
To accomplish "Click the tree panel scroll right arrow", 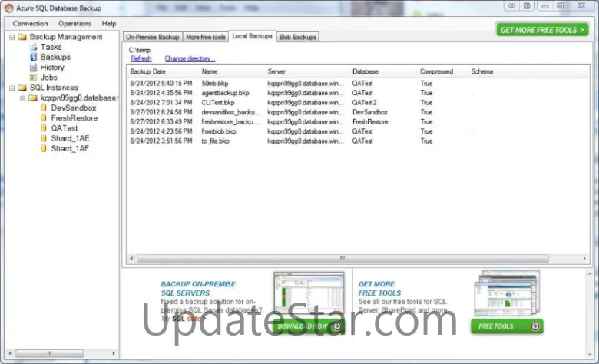I will (x=114, y=353).
